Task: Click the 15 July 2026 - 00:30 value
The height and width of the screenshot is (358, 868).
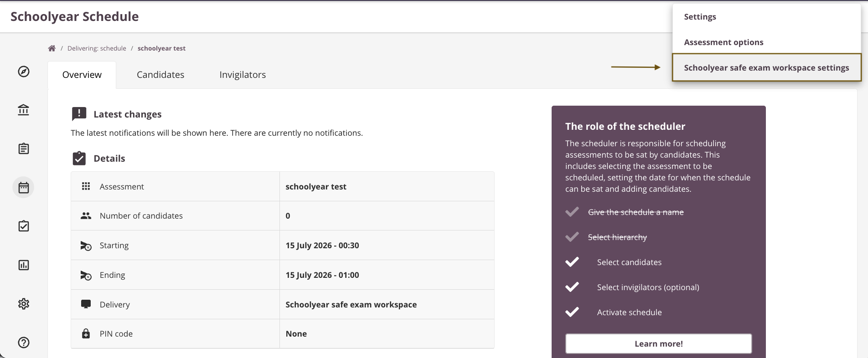Action: (x=322, y=245)
